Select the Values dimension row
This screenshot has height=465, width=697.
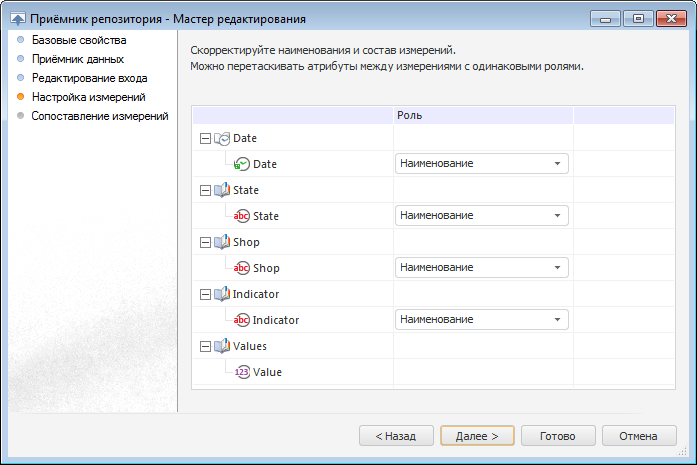coord(250,346)
